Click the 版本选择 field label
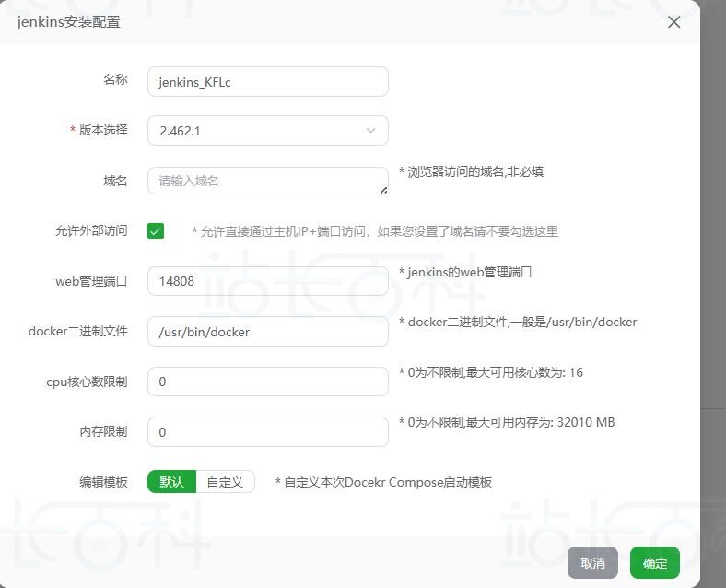This screenshot has width=726, height=588. point(103,130)
